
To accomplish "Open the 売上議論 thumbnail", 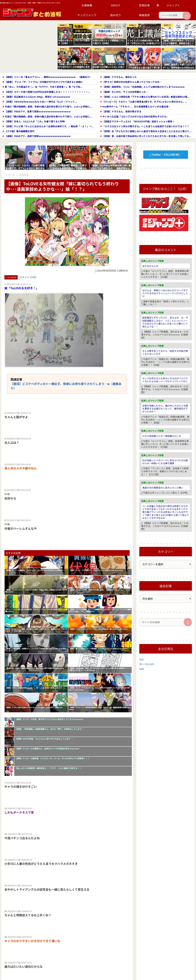I will [x=144, y=34].
